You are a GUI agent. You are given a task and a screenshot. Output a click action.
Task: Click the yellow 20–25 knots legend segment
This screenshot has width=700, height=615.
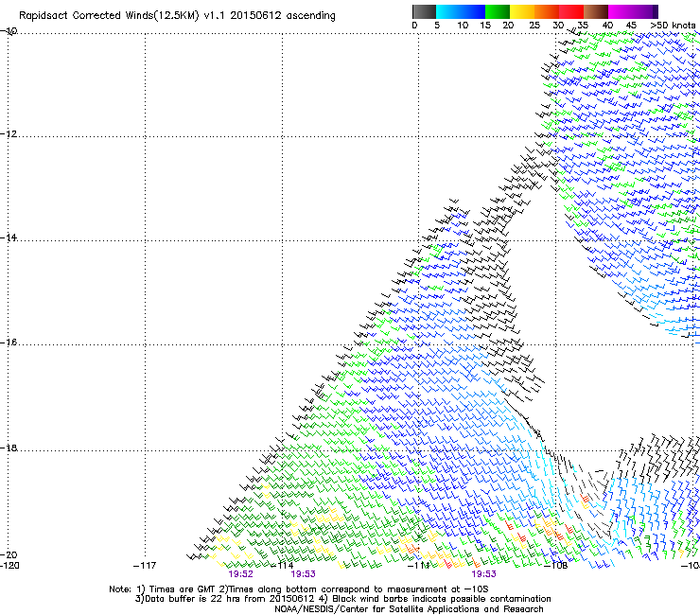[x=522, y=11]
